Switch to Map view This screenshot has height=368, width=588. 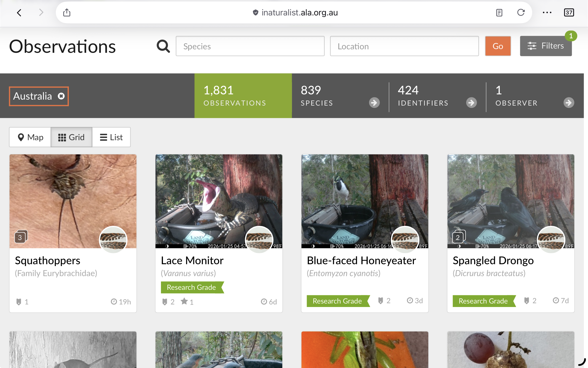coord(30,137)
